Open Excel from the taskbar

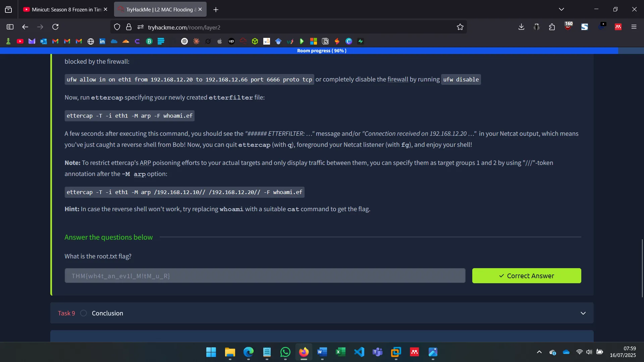340,352
